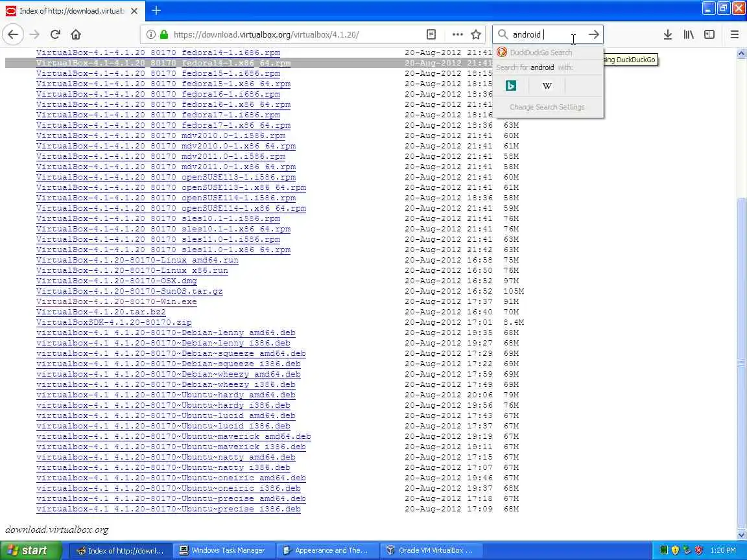Click the green square tray icon
Image resolution: width=747 pixels, height=560 pixels.
[x=663, y=550]
